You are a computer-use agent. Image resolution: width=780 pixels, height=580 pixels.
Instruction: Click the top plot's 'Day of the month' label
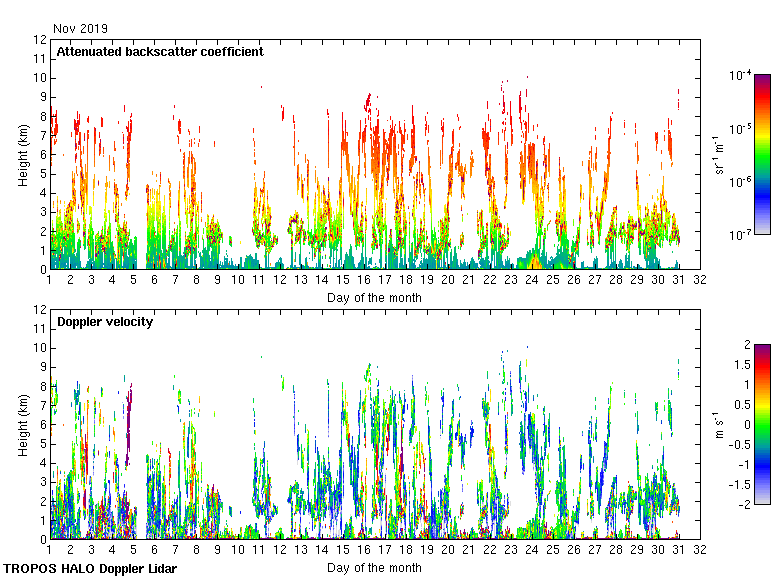(x=374, y=298)
